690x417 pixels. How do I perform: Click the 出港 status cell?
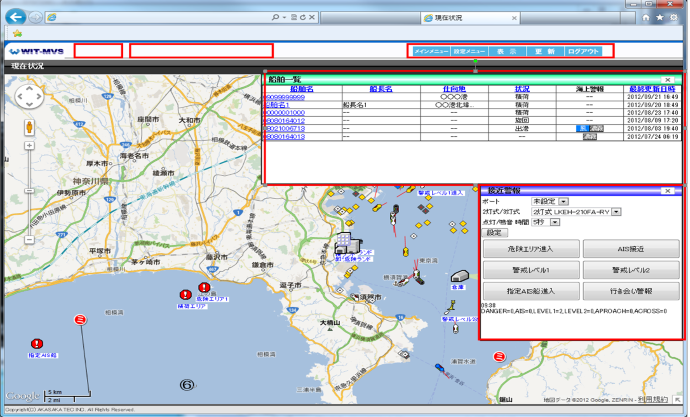pyautogui.click(x=522, y=129)
